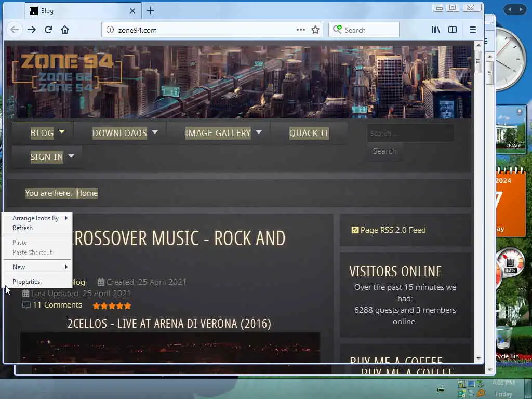Click the on-screen keyboard tray icon
Image resolution: width=532 pixels, height=399 pixels.
(441, 389)
